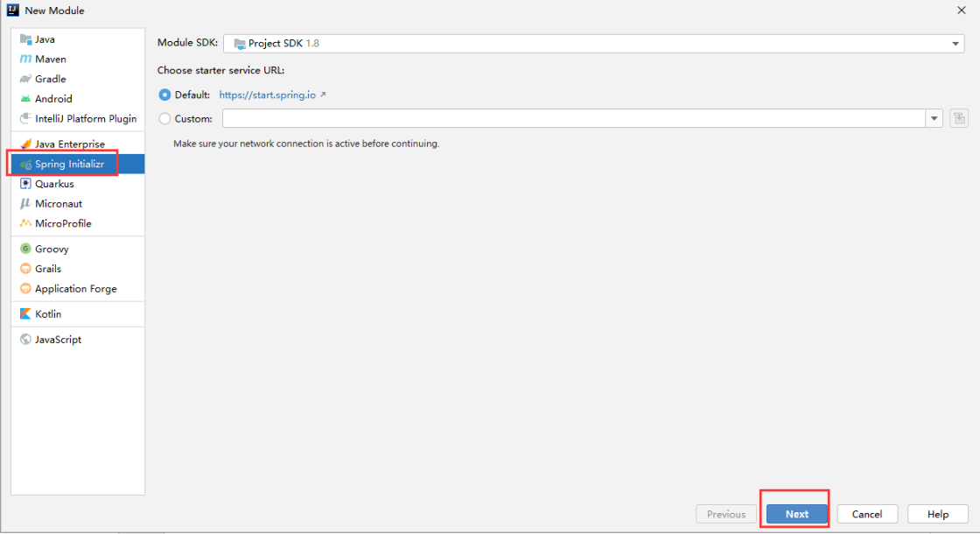Click the Project SDK folder icon
This screenshot has width=980, height=534.
240,44
